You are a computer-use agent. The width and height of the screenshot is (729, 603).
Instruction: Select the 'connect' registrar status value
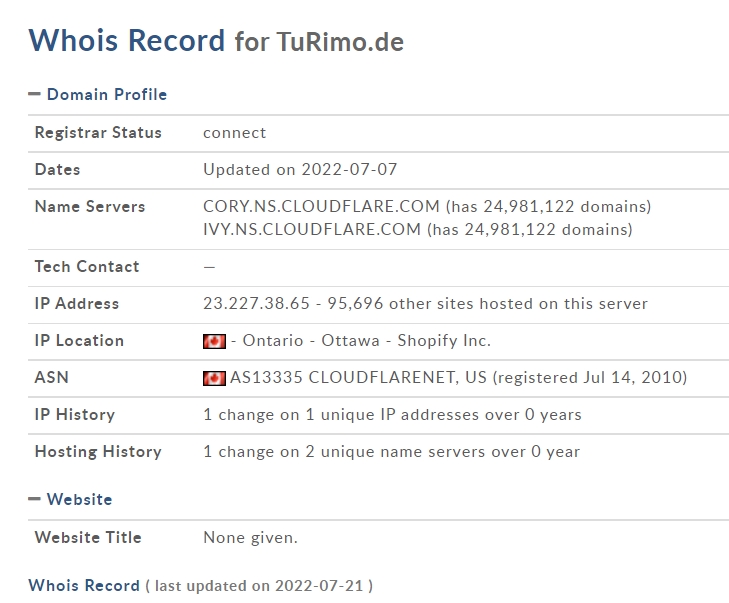[x=235, y=133]
